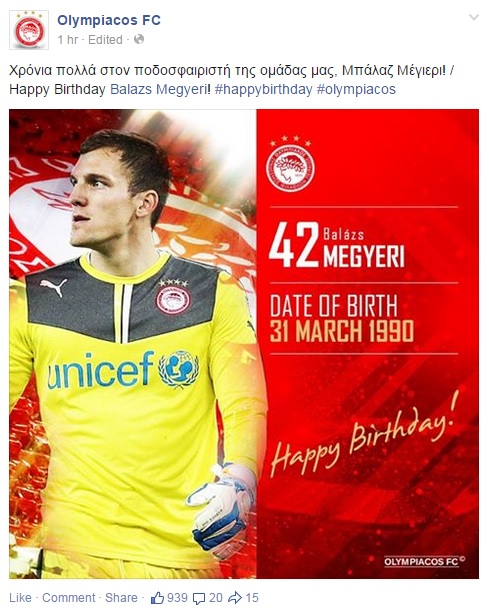Click the Olympiacos FC profile picture
The image size is (489, 611).
click(x=29, y=30)
